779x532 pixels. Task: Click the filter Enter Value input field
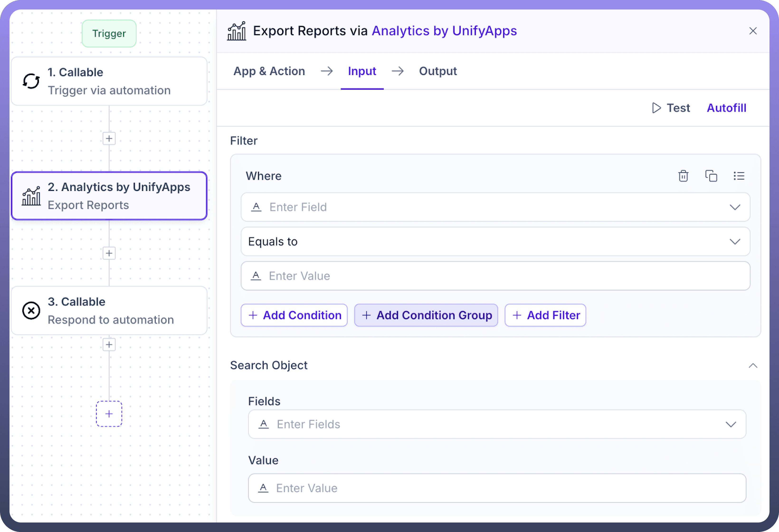[495, 276]
